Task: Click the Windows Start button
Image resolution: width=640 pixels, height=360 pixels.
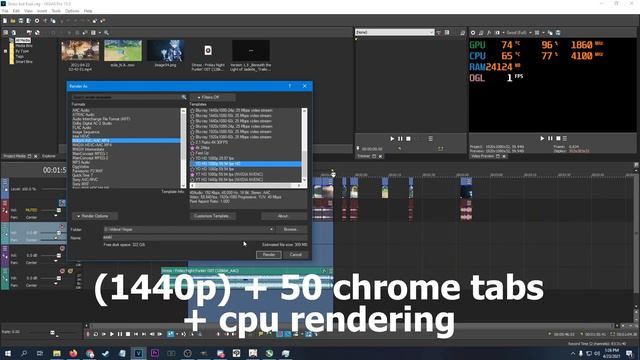Action: click(x=7, y=353)
